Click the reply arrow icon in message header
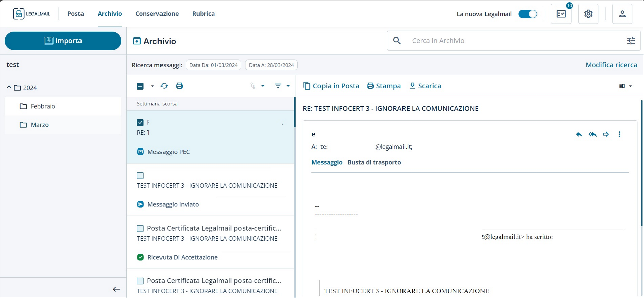The height and width of the screenshot is (298, 644). click(x=579, y=134)
